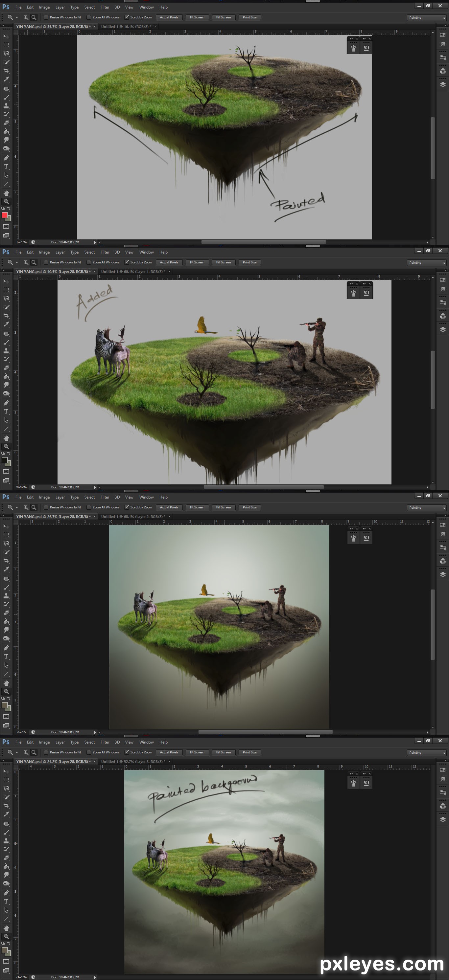Enable Zoom All Windows in top window
The height and width of the screenshot is (980, 449).
89,17
